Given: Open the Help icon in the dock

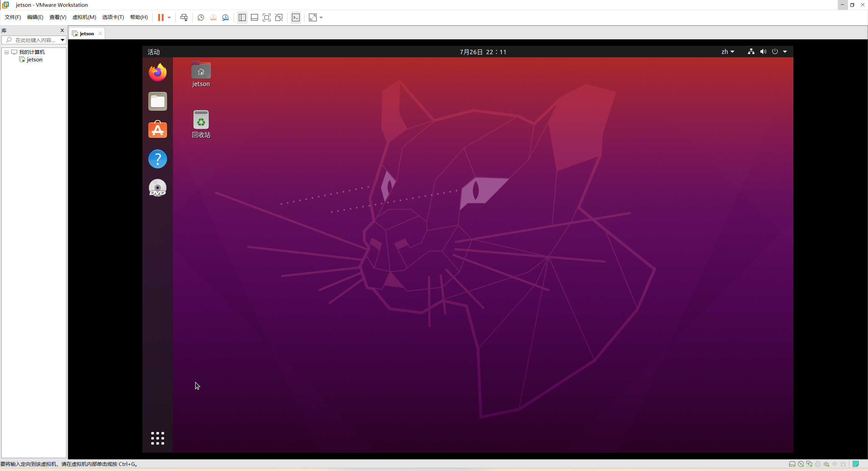Looking at the screenshot, I should (158, 159).
